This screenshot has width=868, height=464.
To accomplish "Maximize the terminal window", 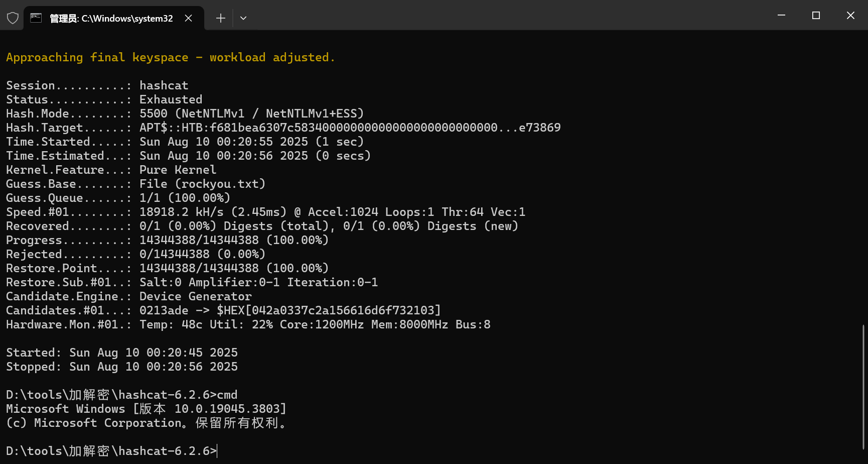I will [816, 16].
